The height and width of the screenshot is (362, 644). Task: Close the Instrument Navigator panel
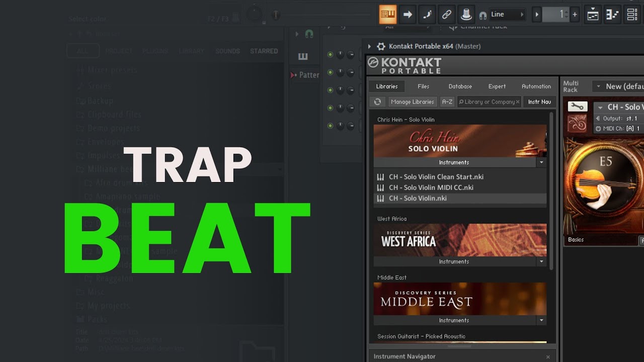coord(548,357)
